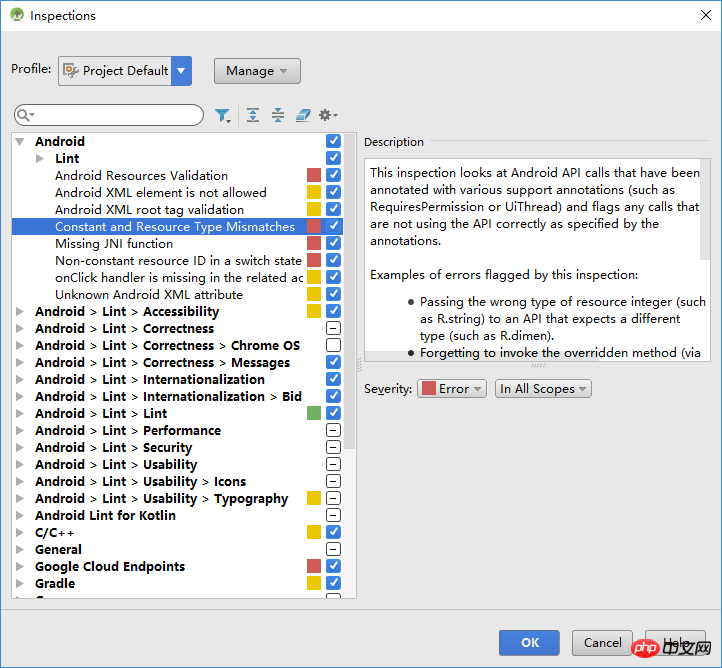Viewport: 722px width, 668px height.
Task: Click the Project Default profile icon
Action: click(x=70, y=70)
